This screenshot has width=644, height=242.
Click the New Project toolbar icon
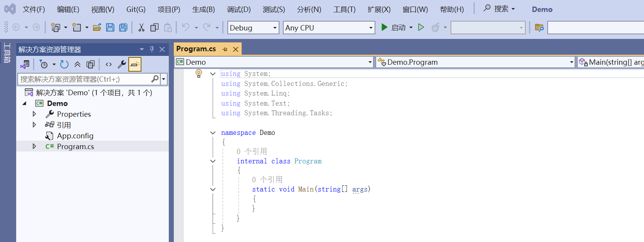[56, 27]
